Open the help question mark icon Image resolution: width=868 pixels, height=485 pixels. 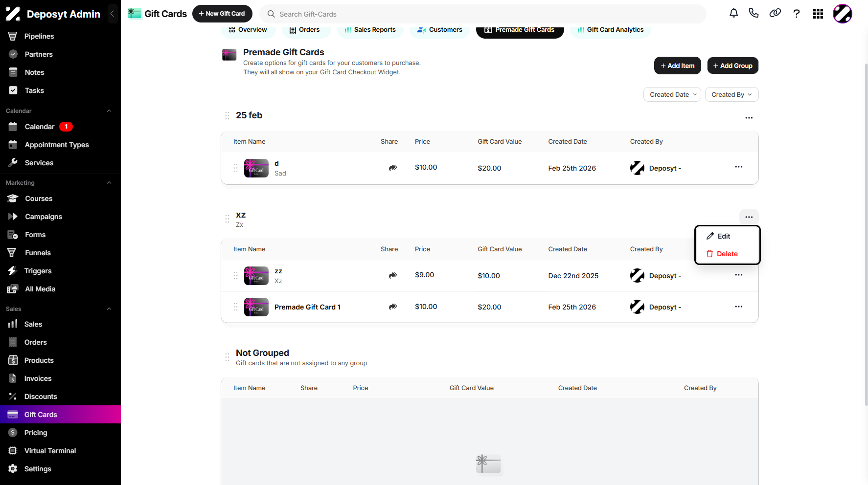797,14
